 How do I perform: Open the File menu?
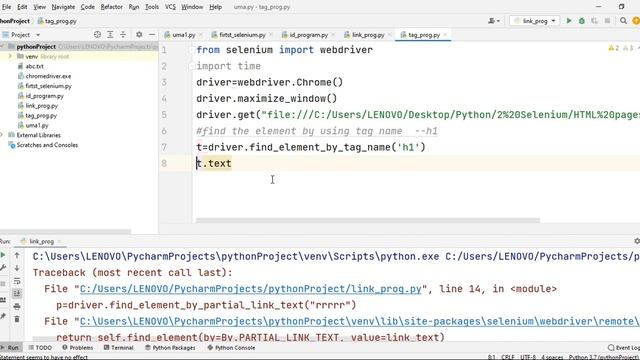pos(7,7)
